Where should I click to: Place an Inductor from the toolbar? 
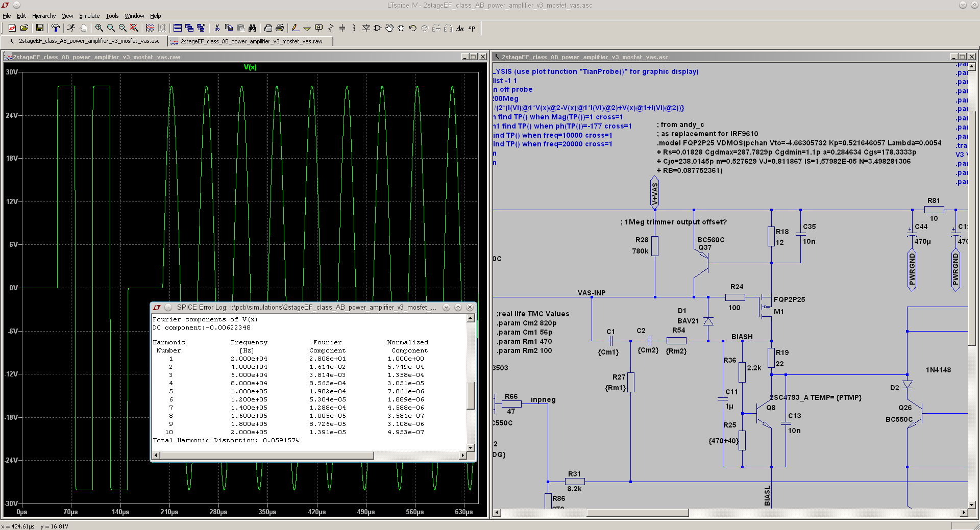[354, 28]
